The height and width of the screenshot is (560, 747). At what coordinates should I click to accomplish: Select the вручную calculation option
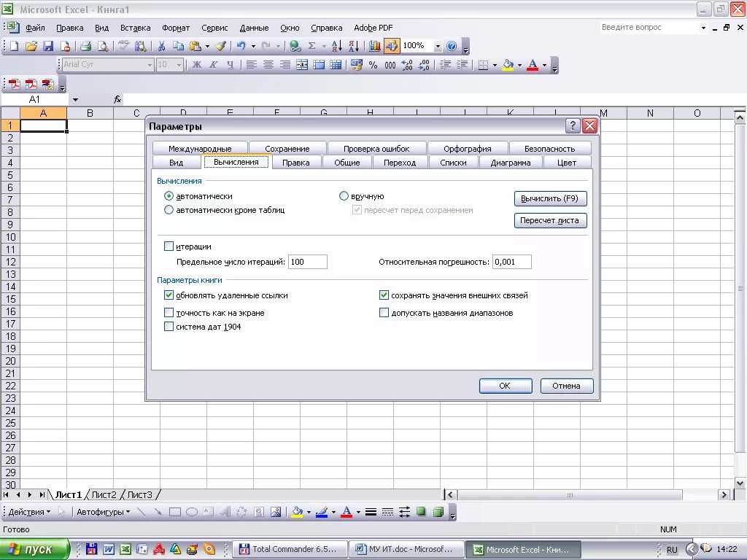tap(344, 196)
